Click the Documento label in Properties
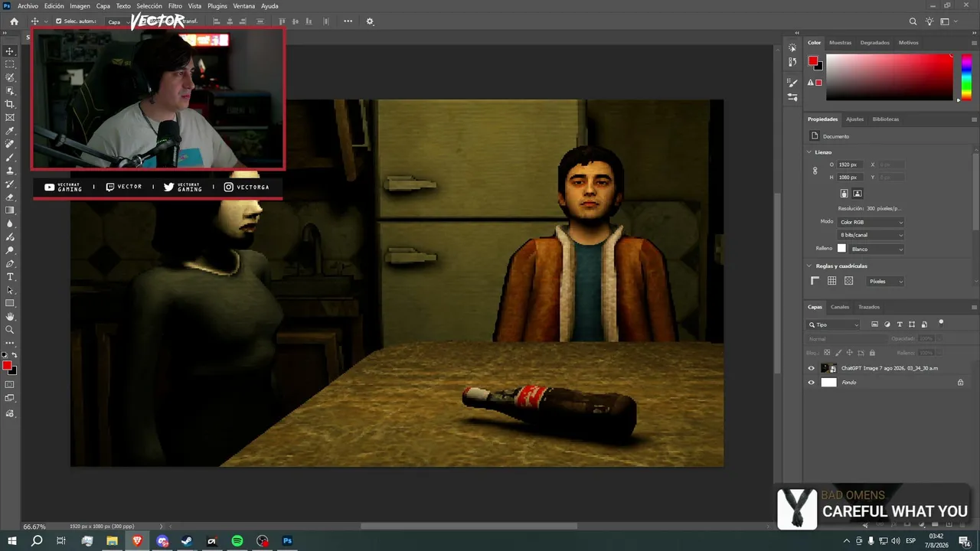 click(x=836, y=136)
